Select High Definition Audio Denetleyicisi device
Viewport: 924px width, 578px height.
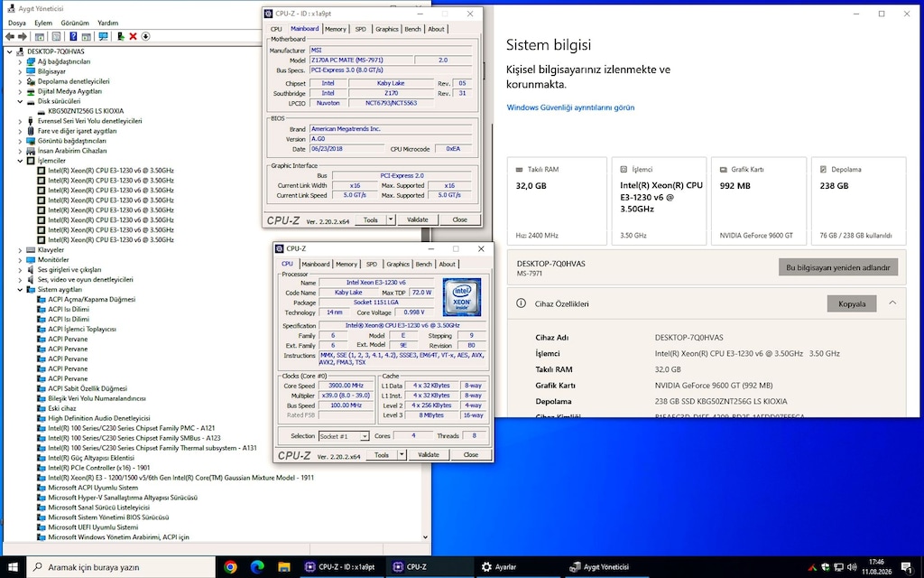[98, 418]
